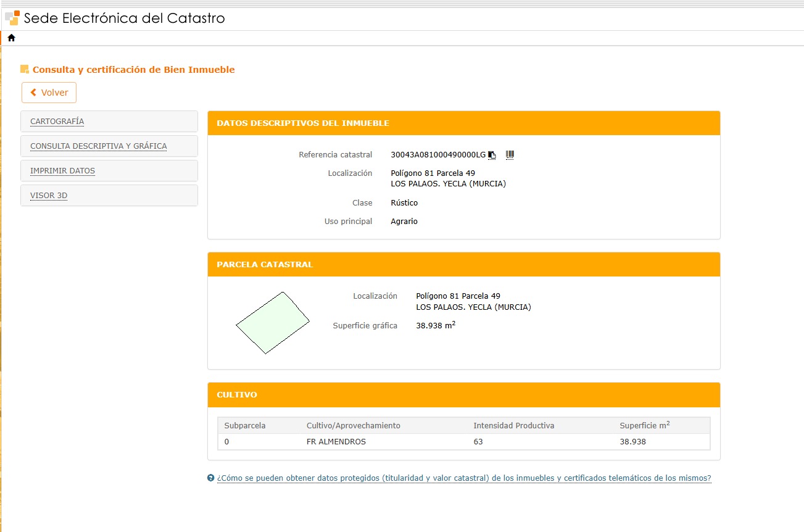Click the 'Agrario' uso principal value
Image resolution: width=804 pixels, height=532 pixels.
click(x=404, y=222)
